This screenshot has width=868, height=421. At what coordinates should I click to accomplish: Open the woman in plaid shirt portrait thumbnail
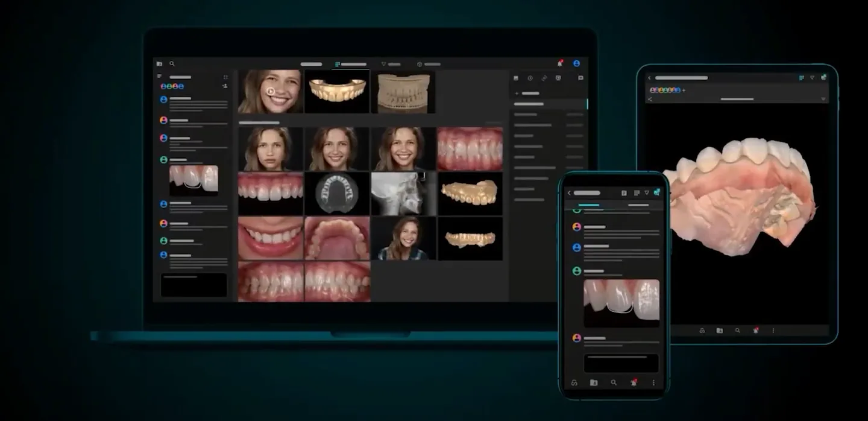tap(403, 238)
